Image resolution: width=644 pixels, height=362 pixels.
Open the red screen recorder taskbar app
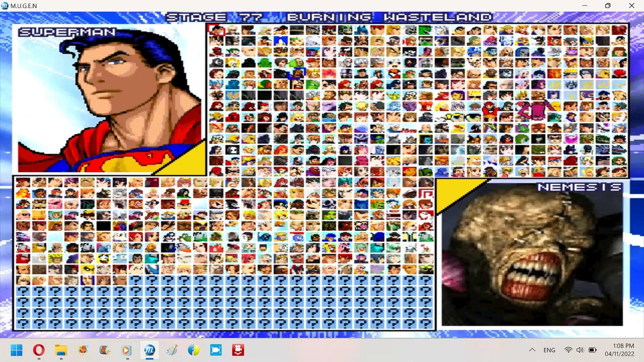pos(238,350)
